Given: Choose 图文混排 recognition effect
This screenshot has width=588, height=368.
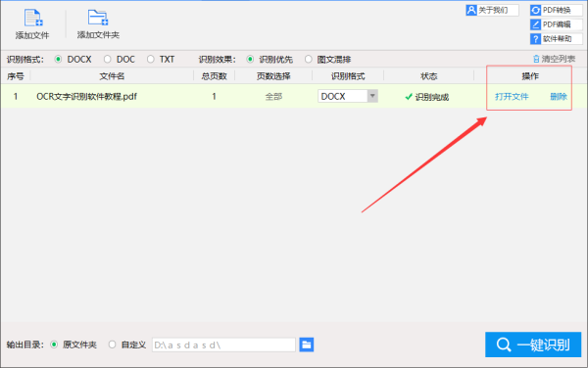Looking at the screenshot, I should pyautogui.click(x=309, y=59).
